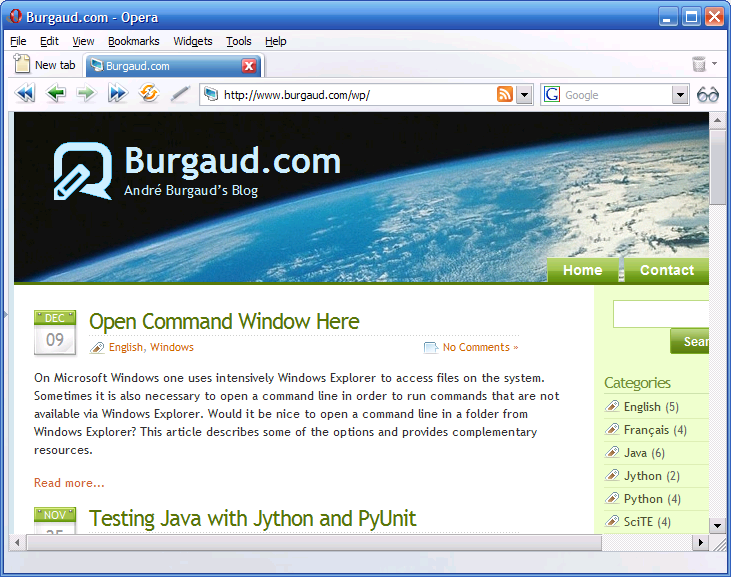
Task: Open the No Comments link
Action: [x=480, y=347]
